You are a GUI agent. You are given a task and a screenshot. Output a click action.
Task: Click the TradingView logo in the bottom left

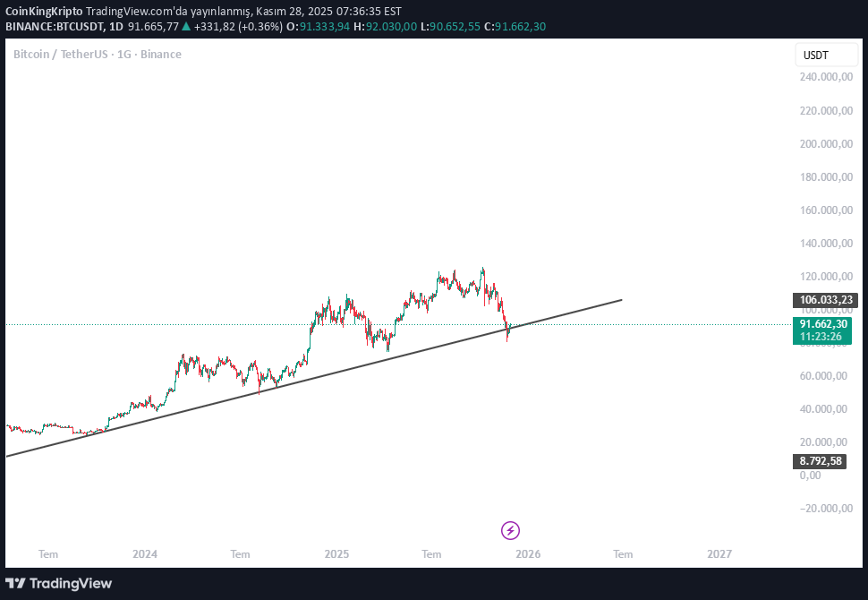58,583
